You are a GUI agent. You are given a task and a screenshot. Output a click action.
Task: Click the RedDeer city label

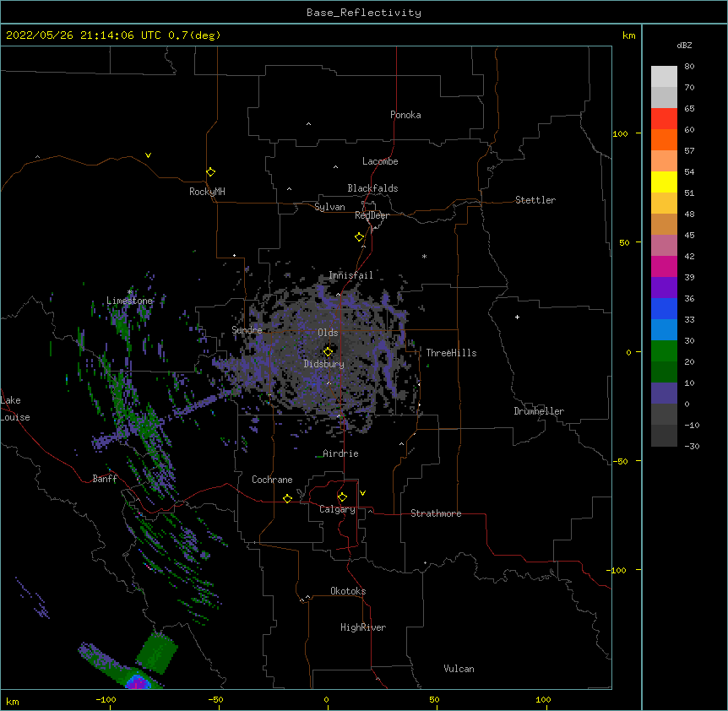coord(372,215)
